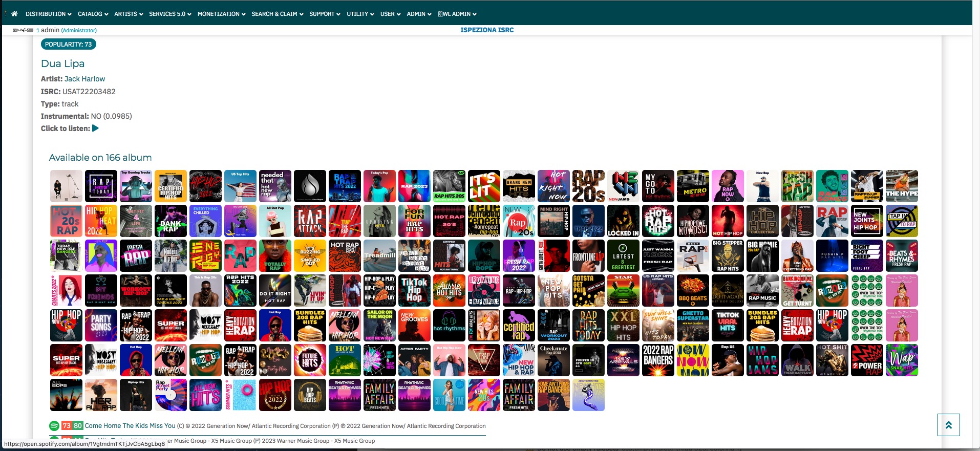The height and width of the screenshot is (451, 980).
Task: Open the ALL NEW HITS album cover
Action: pos(205,395)
